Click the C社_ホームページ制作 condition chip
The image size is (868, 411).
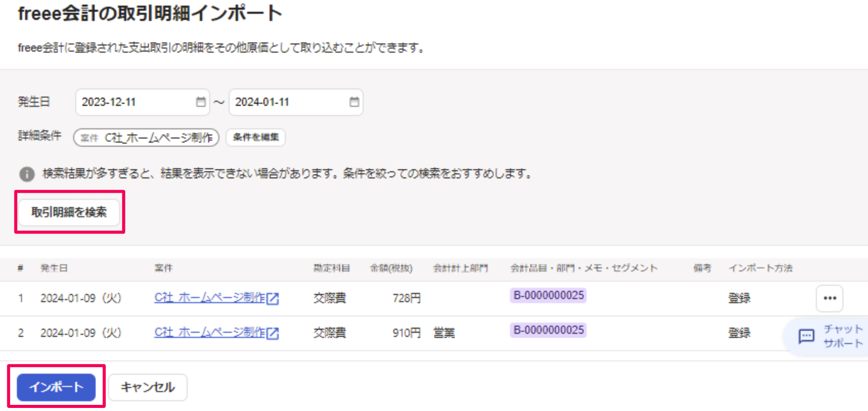click(x=146, y=138)
